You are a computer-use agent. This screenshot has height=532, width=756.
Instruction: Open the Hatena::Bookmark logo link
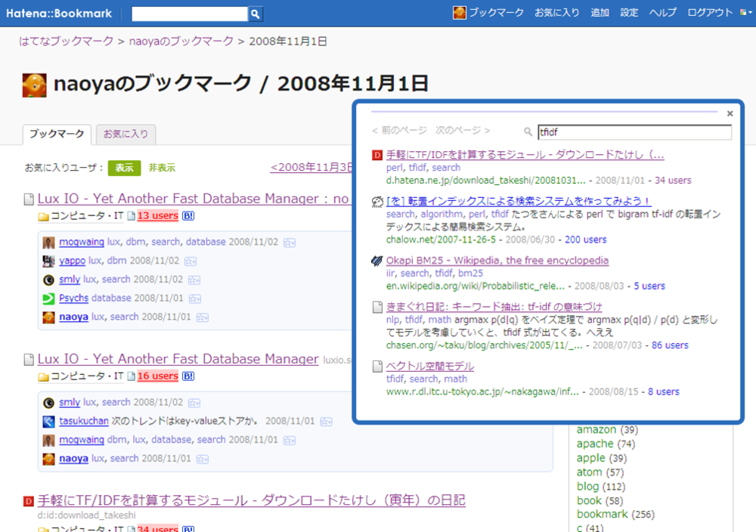click(x=59, y=14)
